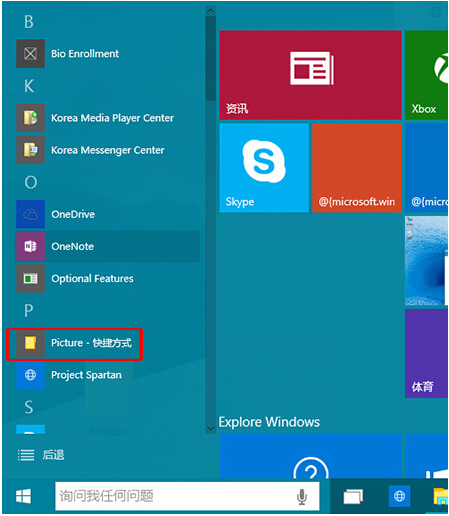Activate the microphone in the search box
Viewport: 449px width, 516px height.
pos(302,497)
